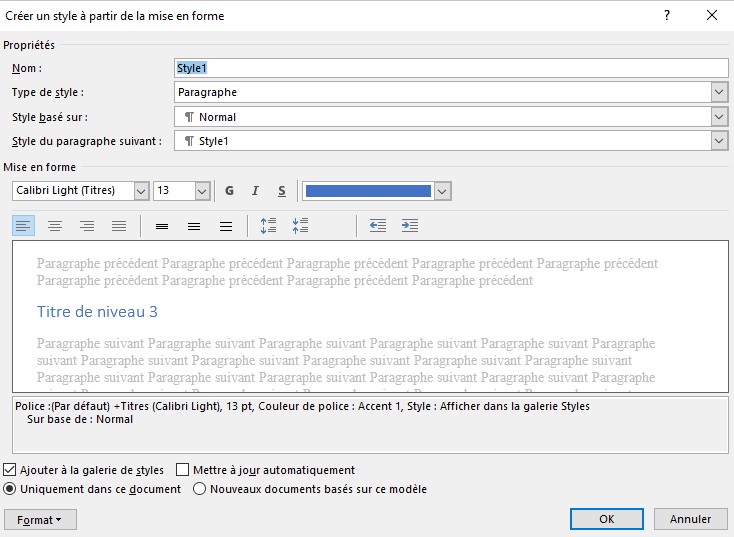The image size is (734, 537).
Task: Uncheck Ajouter à la galerie de styles
Action: click(x=10, y=470)
